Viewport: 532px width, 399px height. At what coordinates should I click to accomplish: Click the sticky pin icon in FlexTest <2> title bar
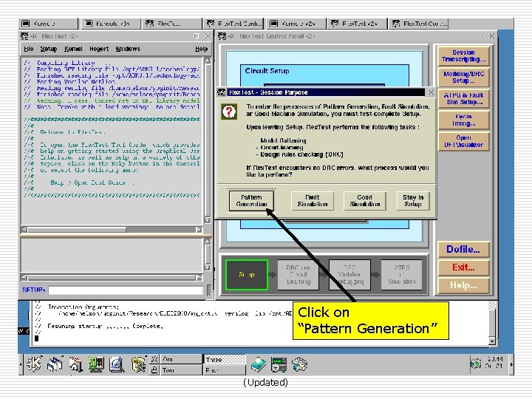[x=34, y=36]
